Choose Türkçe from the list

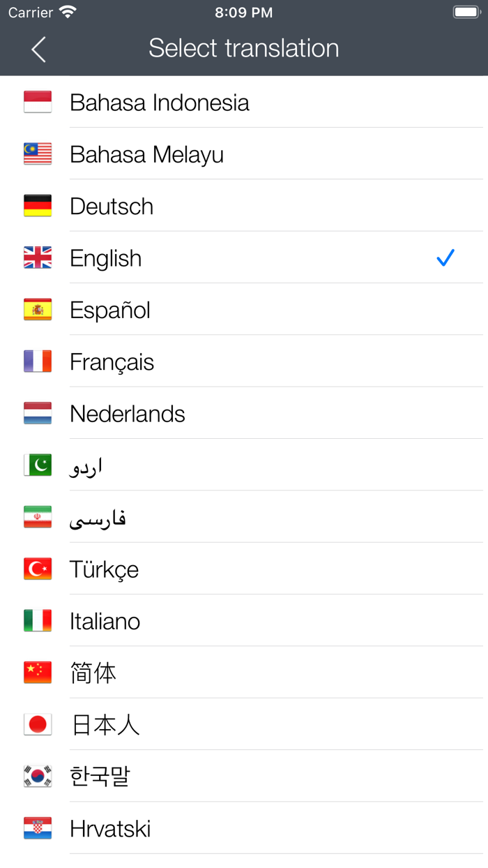click(105, 569)
